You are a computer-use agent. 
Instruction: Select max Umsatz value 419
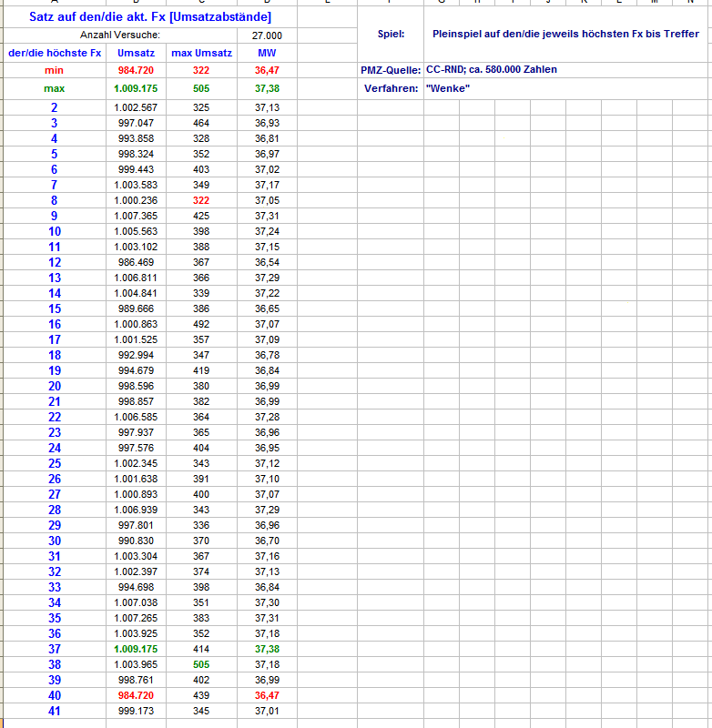tap(201, 370)
